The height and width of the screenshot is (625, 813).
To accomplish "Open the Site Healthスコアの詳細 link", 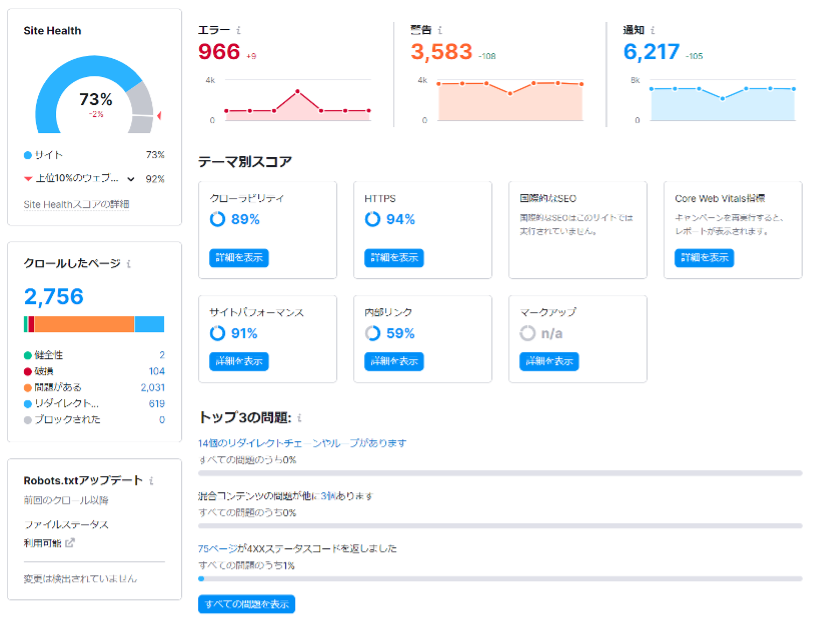I will tap(76, 204).
